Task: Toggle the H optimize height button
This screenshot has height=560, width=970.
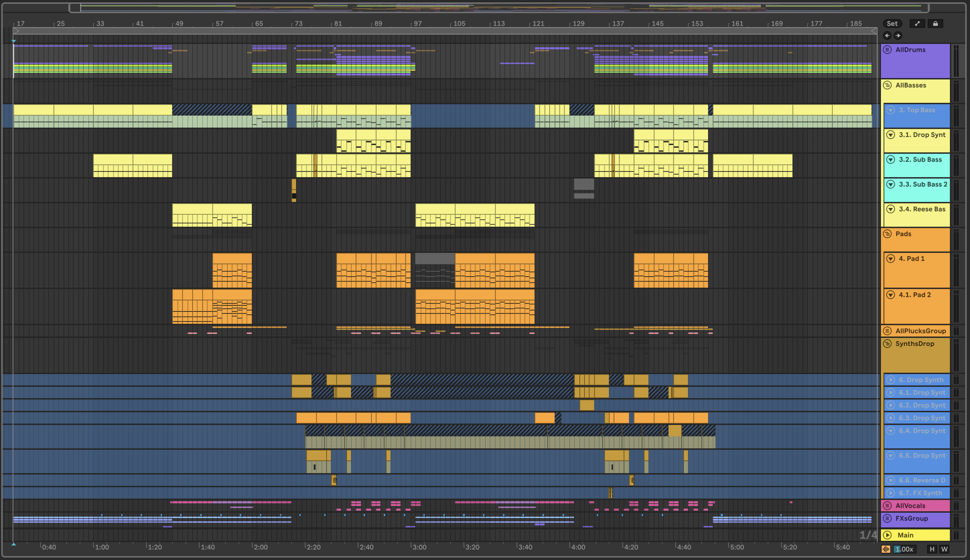Action: [x=932, y=549]
